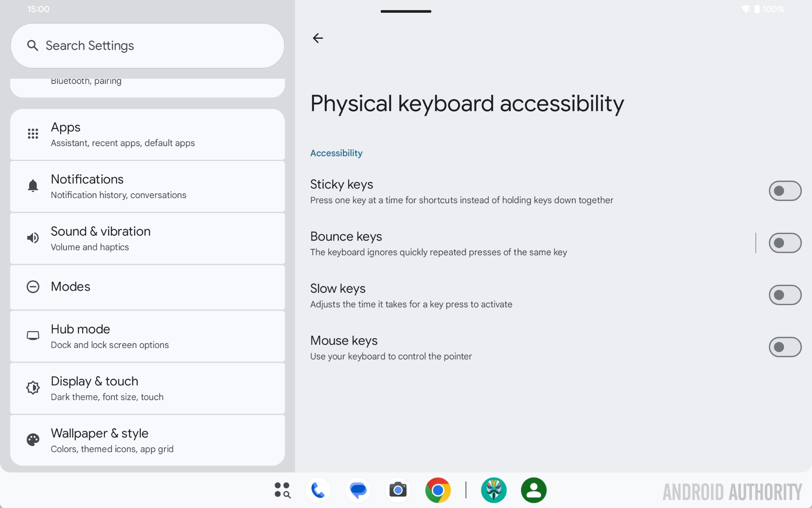Click Accessibility breadcrumb link
Viewport: 812px width, 508px height.
pyautogui.click(x=337, y=153)
